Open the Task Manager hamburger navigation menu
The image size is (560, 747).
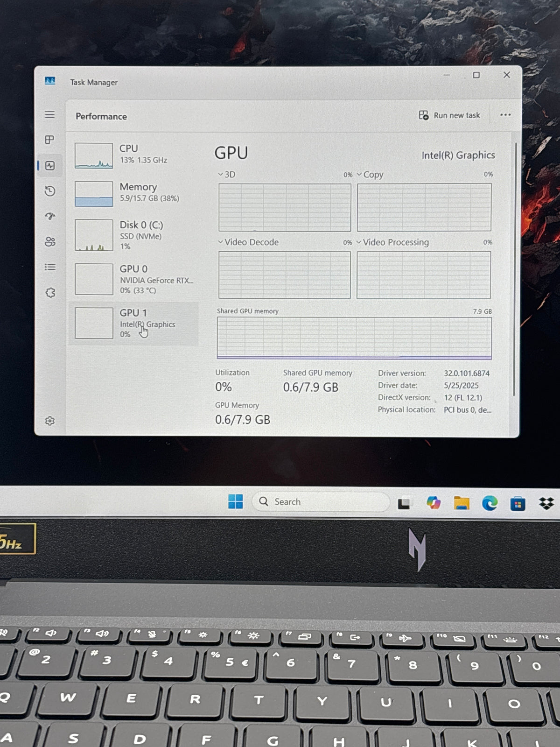pos(49,115)
